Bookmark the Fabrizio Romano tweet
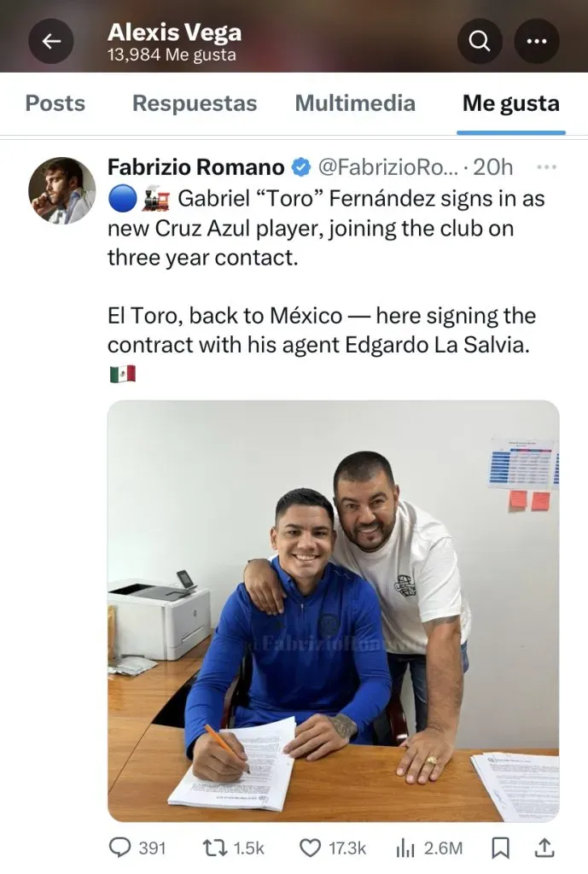Viewport: 588px width, 874px height. coord(500,848)
